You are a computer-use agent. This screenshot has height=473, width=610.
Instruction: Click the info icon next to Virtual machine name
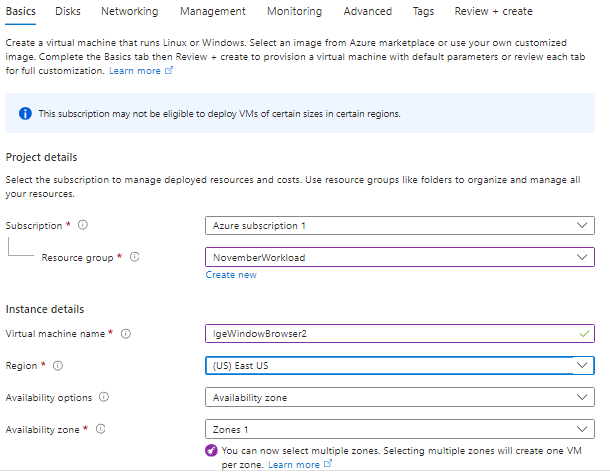[127, 334]
